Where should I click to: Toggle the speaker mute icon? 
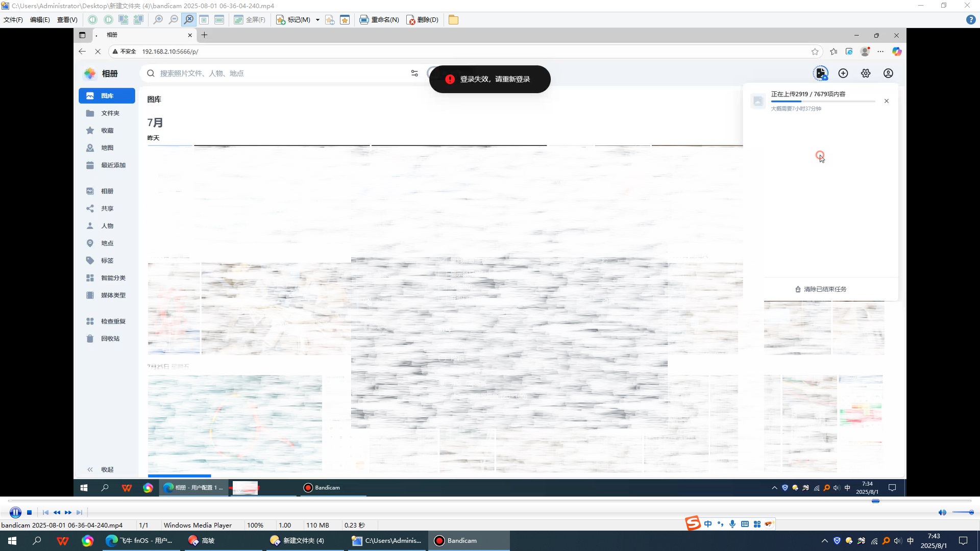point(942,512)
